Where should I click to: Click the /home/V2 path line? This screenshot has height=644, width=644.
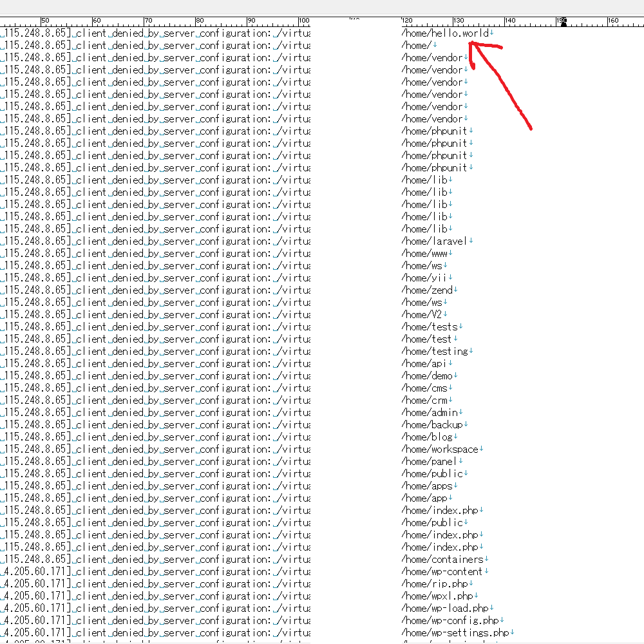[421, 315]
